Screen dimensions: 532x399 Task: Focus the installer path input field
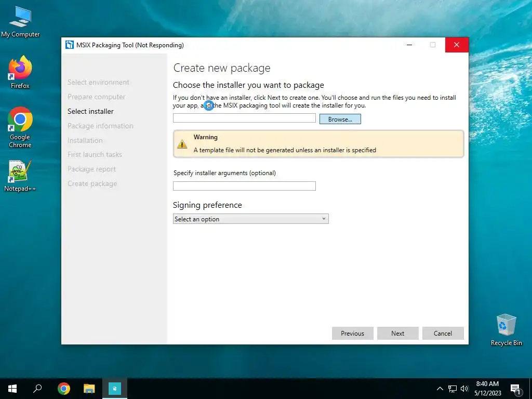click(x=244, y=118)
